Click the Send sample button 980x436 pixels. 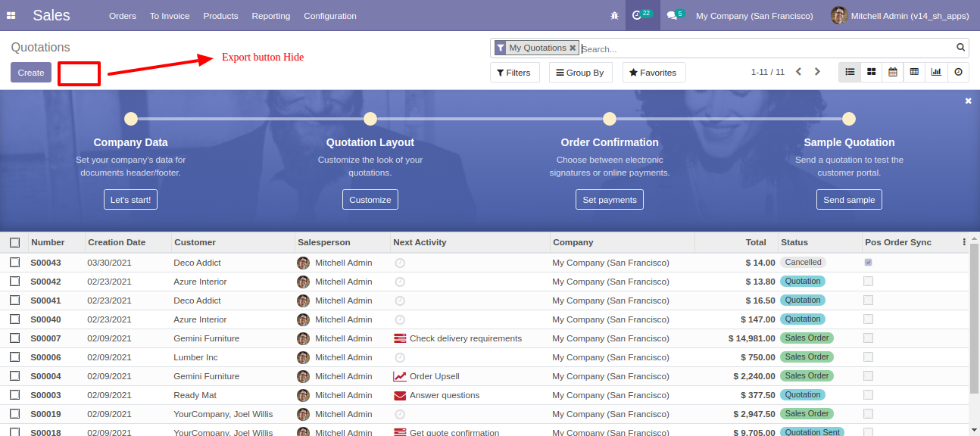tap(849, 200)
